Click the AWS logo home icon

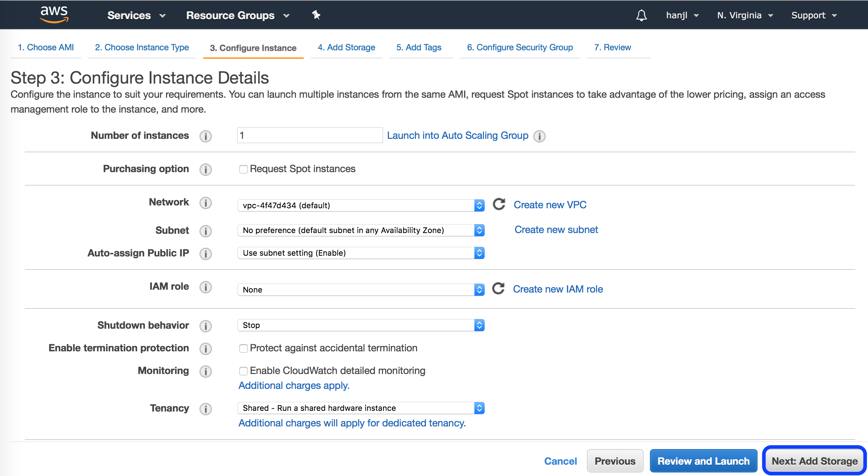(x=54, y=15)
